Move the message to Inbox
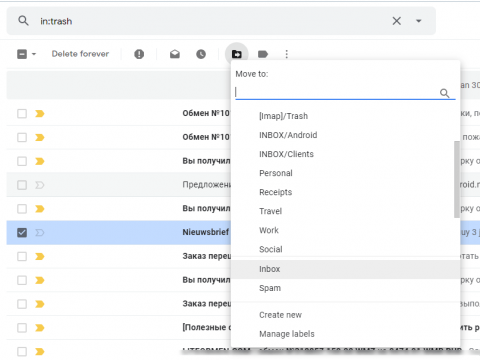Viewport: 480px width, 360px height. (345, 269)
